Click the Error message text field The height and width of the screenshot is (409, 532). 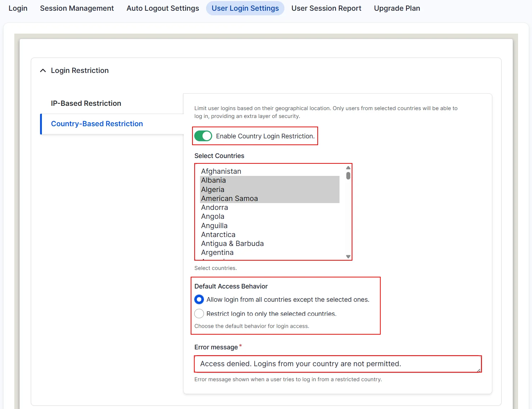point(338,364)
